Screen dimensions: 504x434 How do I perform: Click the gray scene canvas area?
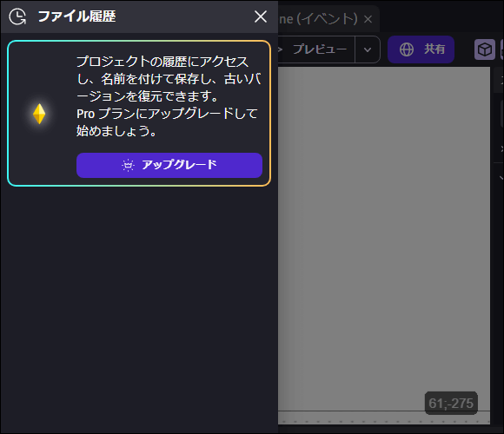pyautogui.click(x=384, y=239)
